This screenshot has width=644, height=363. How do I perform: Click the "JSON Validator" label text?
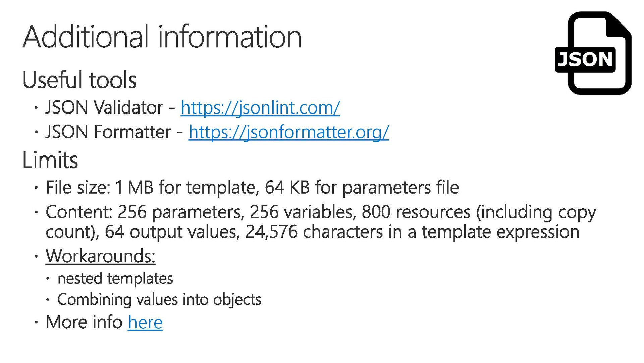click(104, 108)
